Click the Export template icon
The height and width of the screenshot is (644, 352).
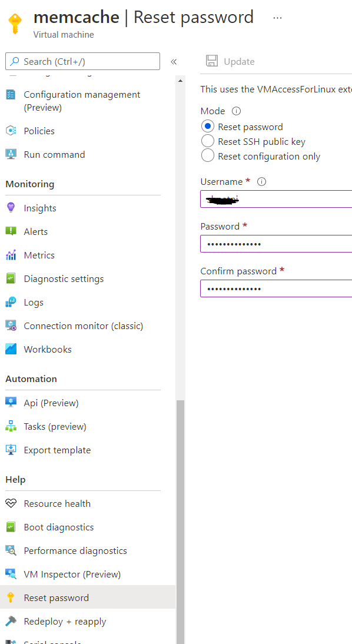click(11, 450)
